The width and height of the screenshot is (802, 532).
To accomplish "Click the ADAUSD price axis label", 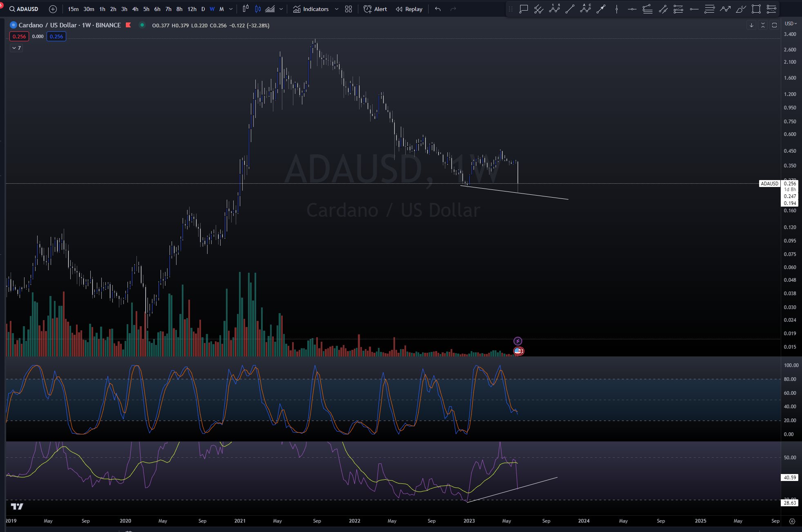I will coord(769,184).
